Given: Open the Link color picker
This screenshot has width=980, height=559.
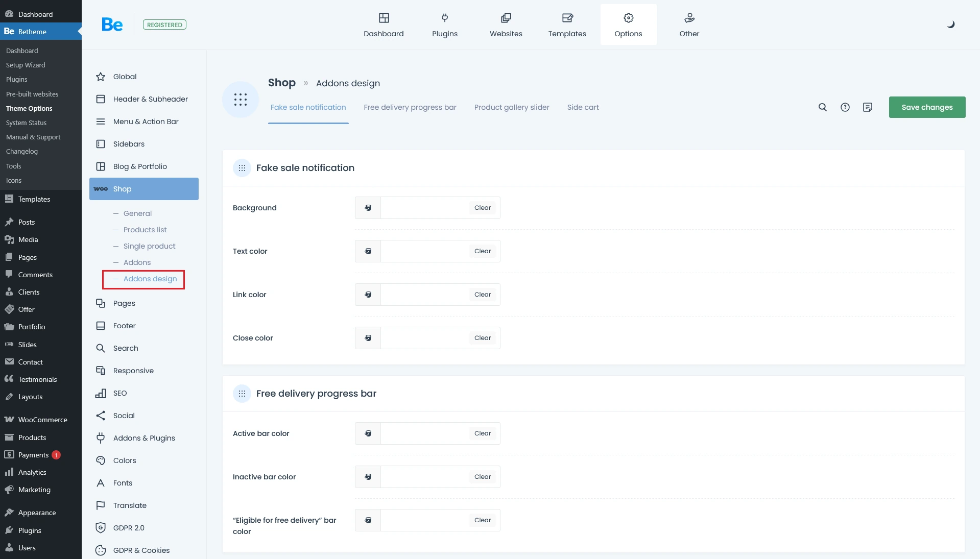Looking at the screenshot, I should pos(367,294).
